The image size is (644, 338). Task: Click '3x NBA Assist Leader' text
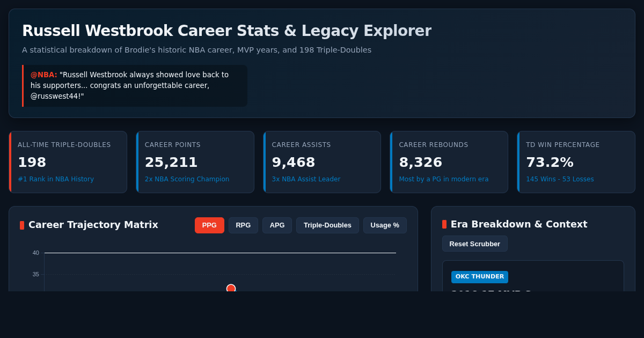point(306,179)
